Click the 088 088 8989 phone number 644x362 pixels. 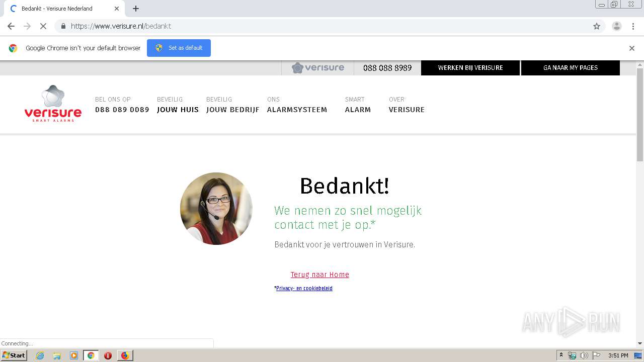(387, 68)
